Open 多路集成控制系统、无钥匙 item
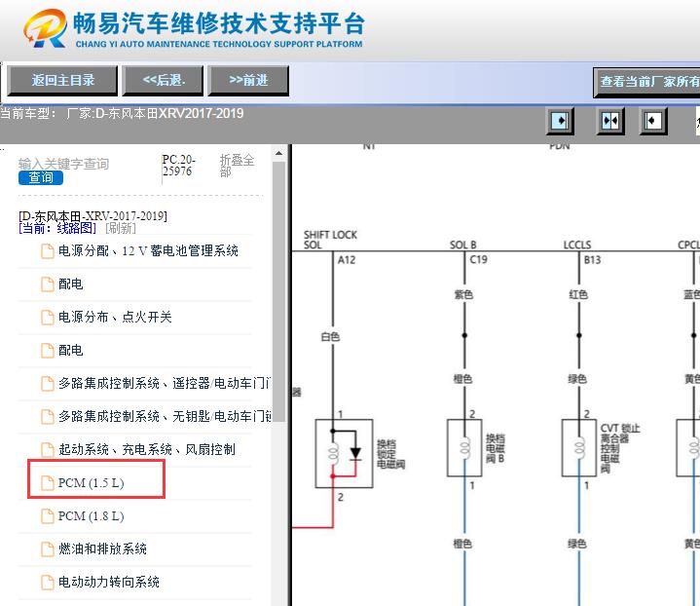The image size is (700, 606). pos(165,417)
